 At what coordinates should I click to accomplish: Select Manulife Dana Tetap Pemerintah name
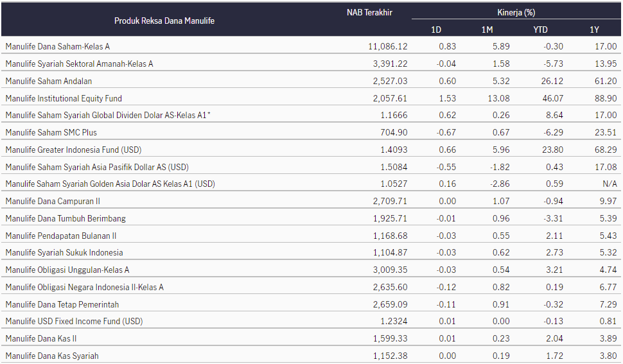[x=62, y=305]
